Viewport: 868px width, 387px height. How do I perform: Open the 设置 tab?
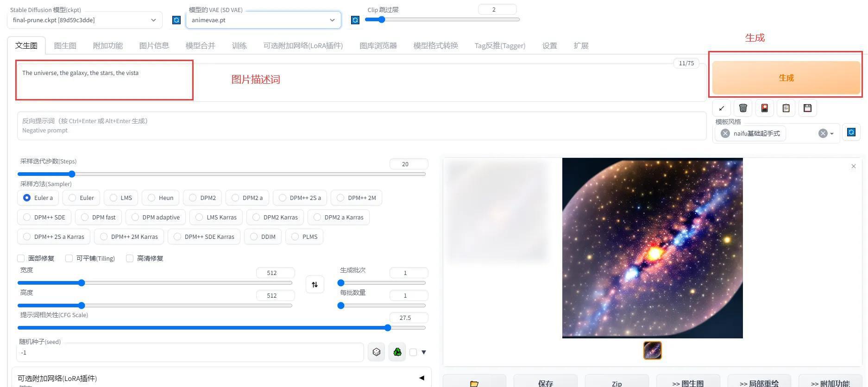click(x=549, y=45)
